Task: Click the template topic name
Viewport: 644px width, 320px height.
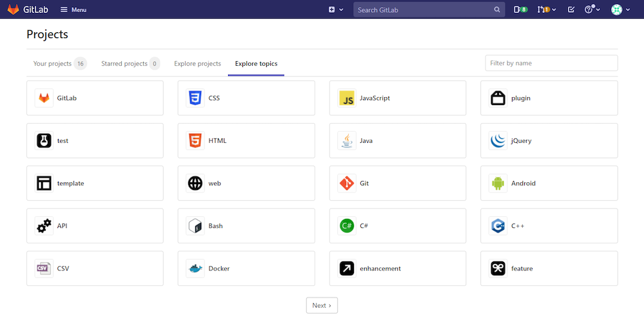Action: coord(71,184)
